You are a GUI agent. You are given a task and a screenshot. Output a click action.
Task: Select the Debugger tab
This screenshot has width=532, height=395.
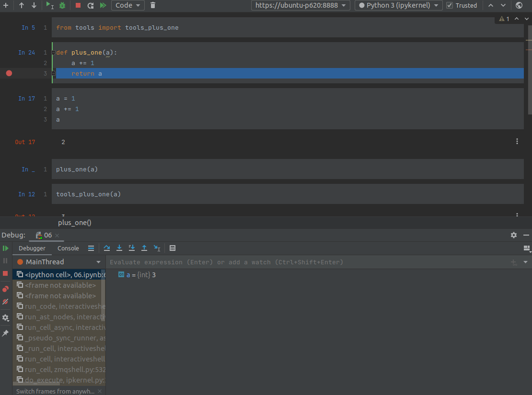pos(32,248)
